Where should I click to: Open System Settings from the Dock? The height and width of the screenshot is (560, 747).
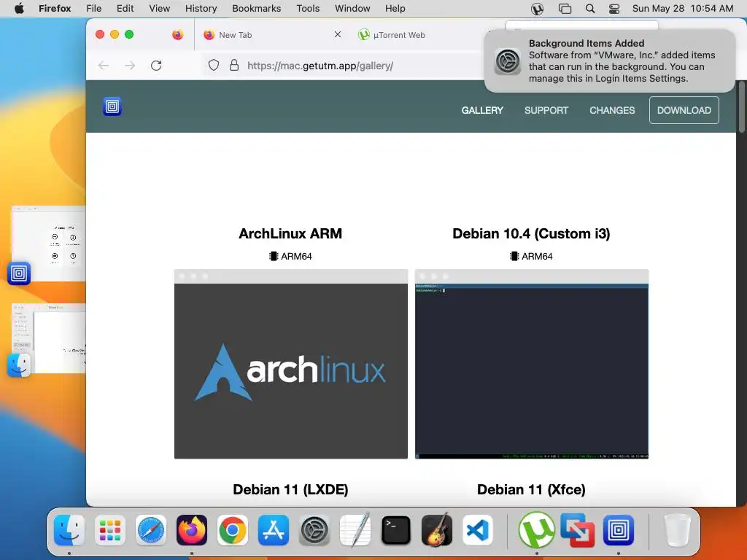coord(314,530)
